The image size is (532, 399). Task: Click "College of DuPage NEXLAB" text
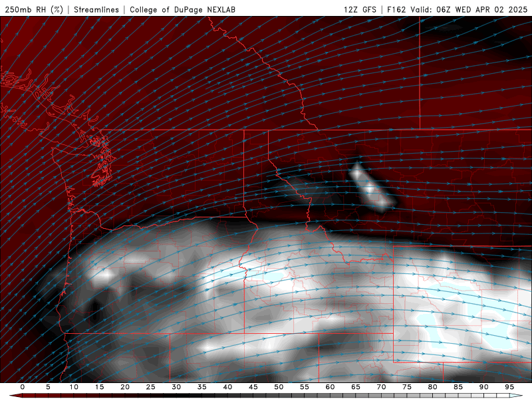182,9
